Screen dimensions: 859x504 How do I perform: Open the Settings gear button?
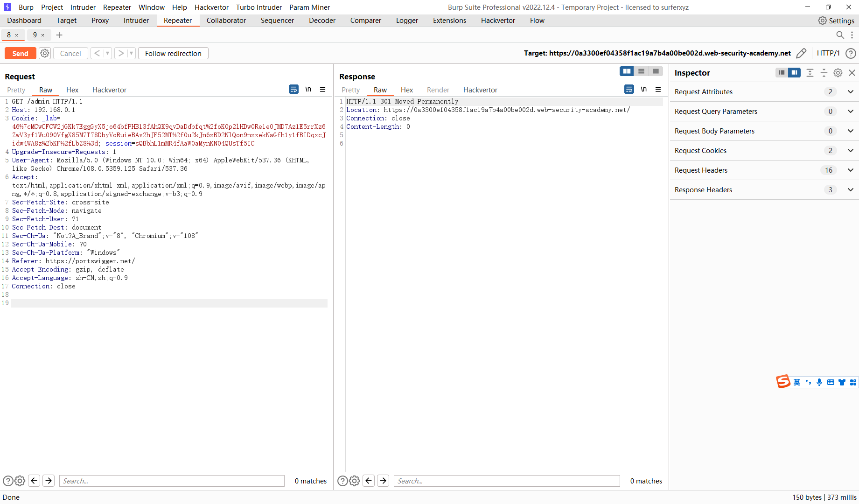click(x=836, y=21)
